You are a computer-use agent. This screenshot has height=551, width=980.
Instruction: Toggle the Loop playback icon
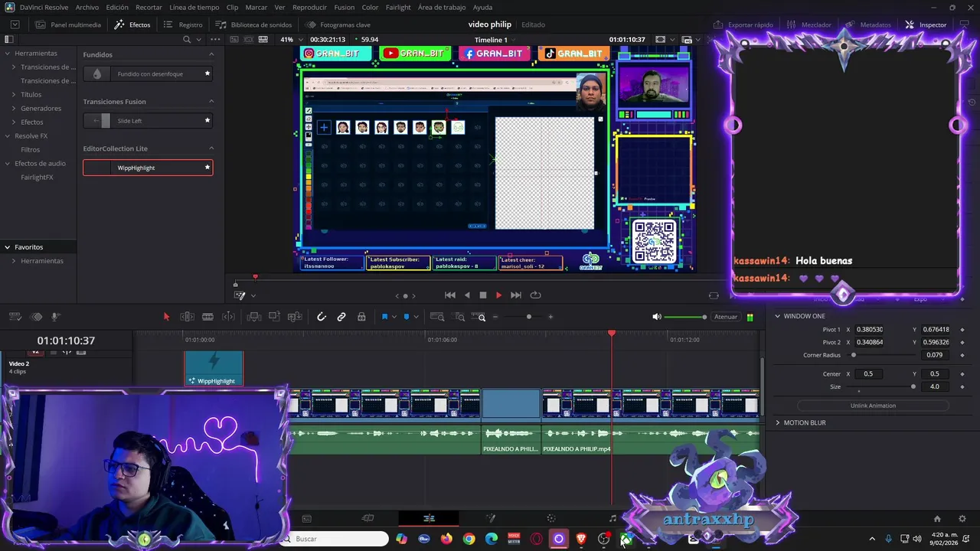[535, 295]
